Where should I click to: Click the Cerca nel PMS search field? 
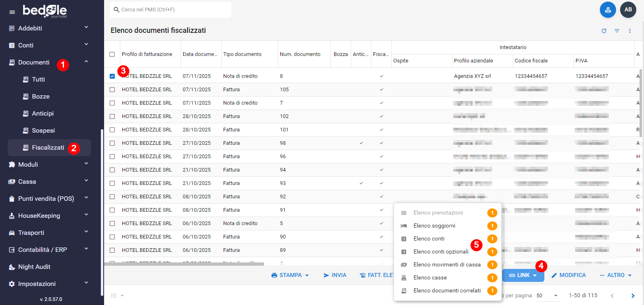(x=171, y=10)
